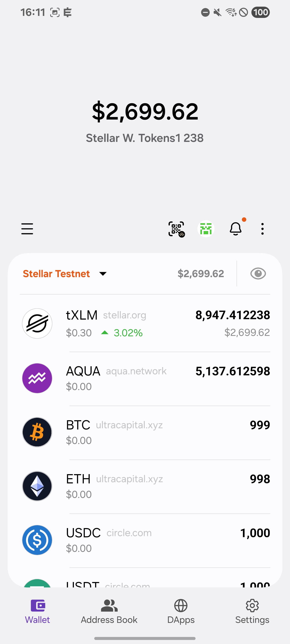Select the Stellar Testnet network label
290x644 pixels.
coord(56,273)
